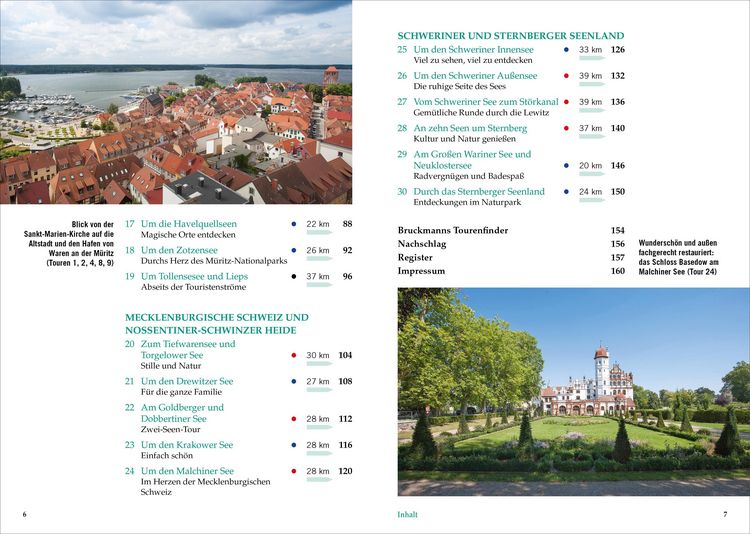This screenshot has width=750, height=534.
Task: Click the black dot beside Tollensesee und Lieps
Action: [294, 276]
